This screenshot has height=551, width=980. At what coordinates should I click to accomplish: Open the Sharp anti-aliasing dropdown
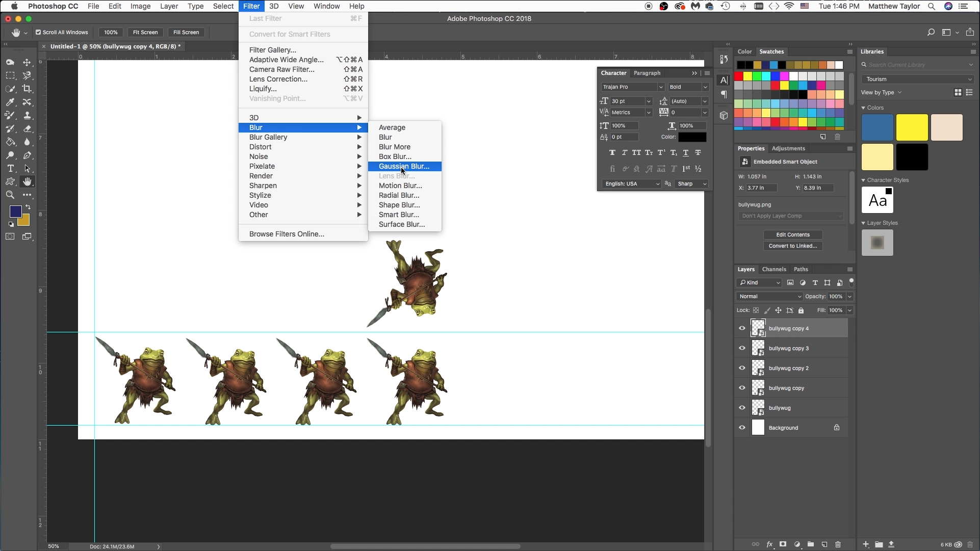point(691,183)
